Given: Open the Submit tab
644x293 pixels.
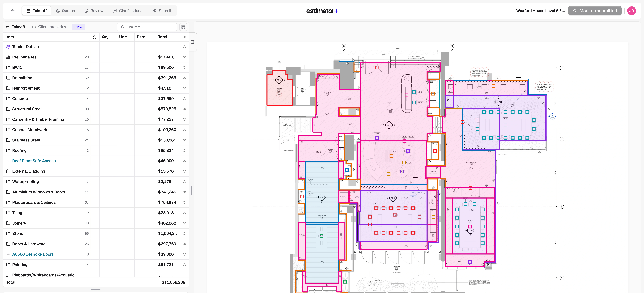Looking at the screenshot, I should pyautogui.click(x=162, y=11).
